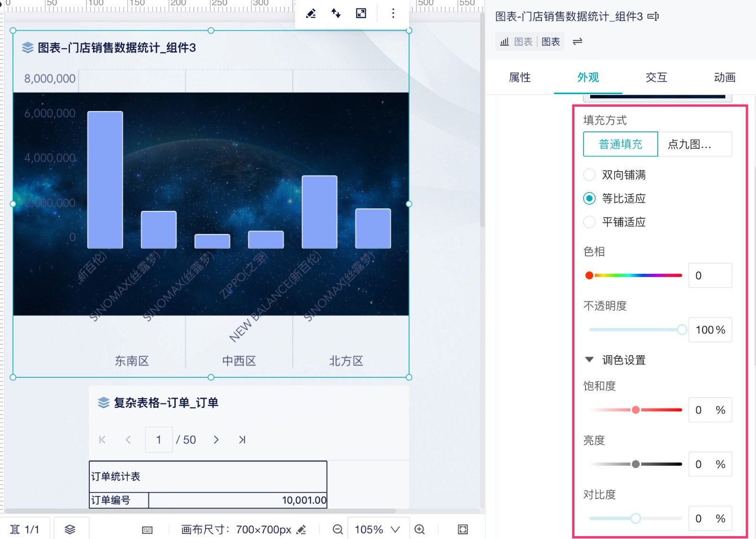Click the switch chart type arrows icon
Screen dimensions: 756x539
point(577,42)
